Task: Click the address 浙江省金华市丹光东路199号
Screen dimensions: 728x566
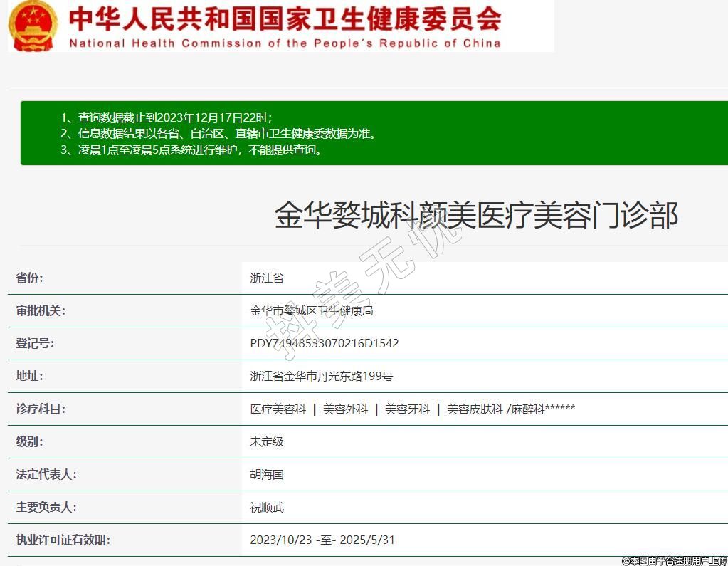Action: pos(322,376)
